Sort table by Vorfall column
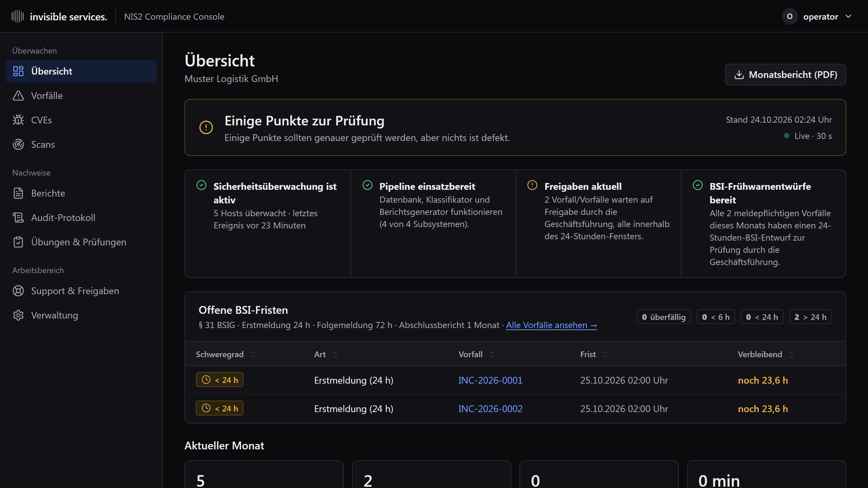This screenshot has height=488, width=868. (x=476, y=354)
